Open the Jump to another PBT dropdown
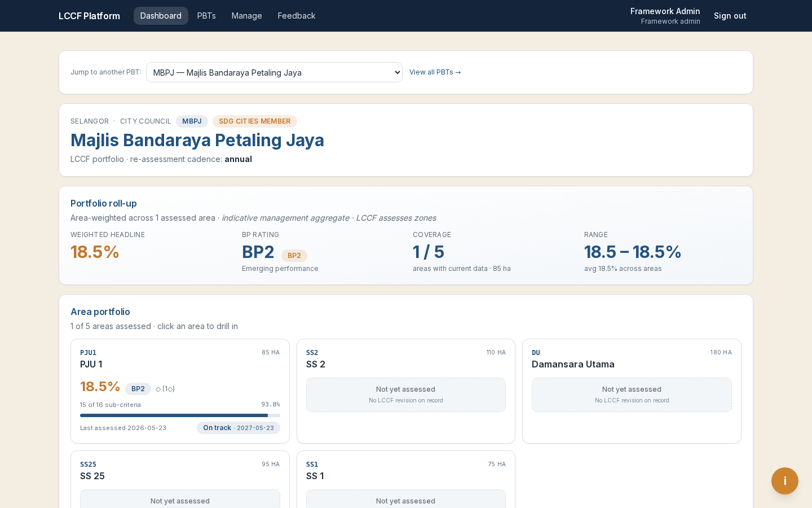 274,72
